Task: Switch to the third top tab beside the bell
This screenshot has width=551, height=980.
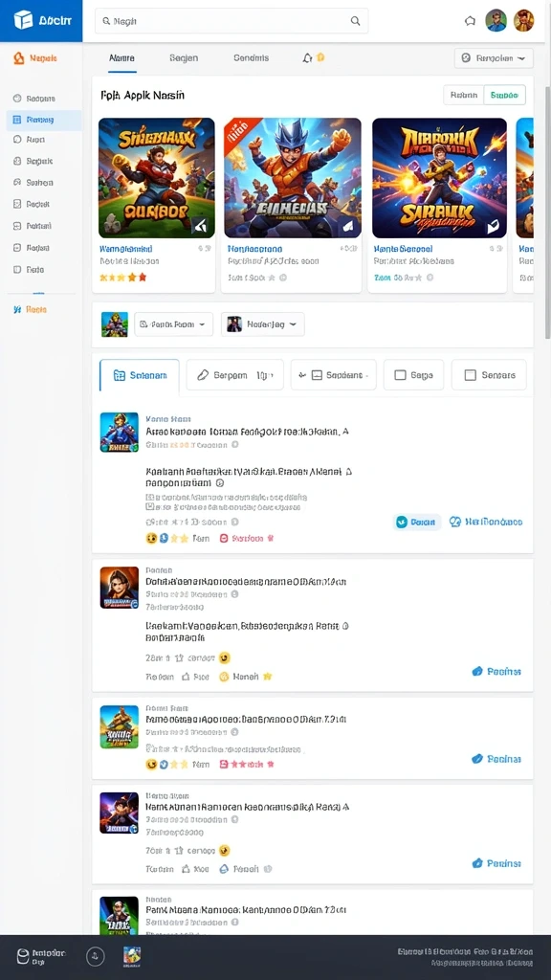Action: click(x=252, y=57)
